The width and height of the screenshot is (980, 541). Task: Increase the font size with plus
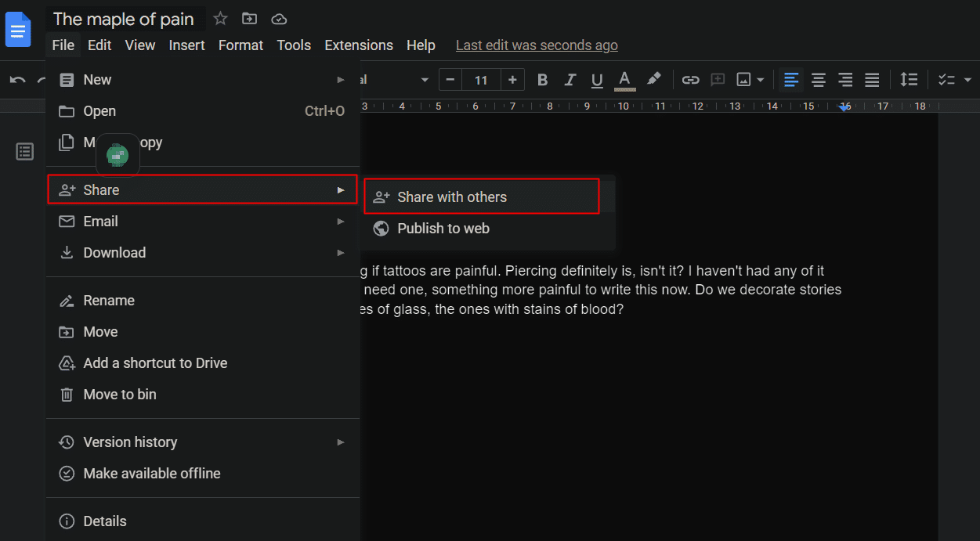click(x=512, y=80)
